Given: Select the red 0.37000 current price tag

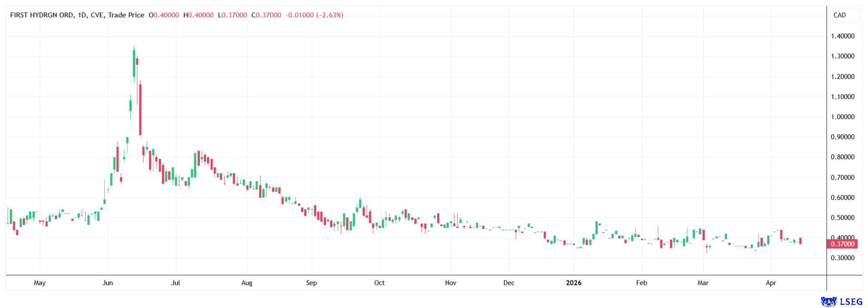Looking at the screenshot, I should (x=843, y=244).
